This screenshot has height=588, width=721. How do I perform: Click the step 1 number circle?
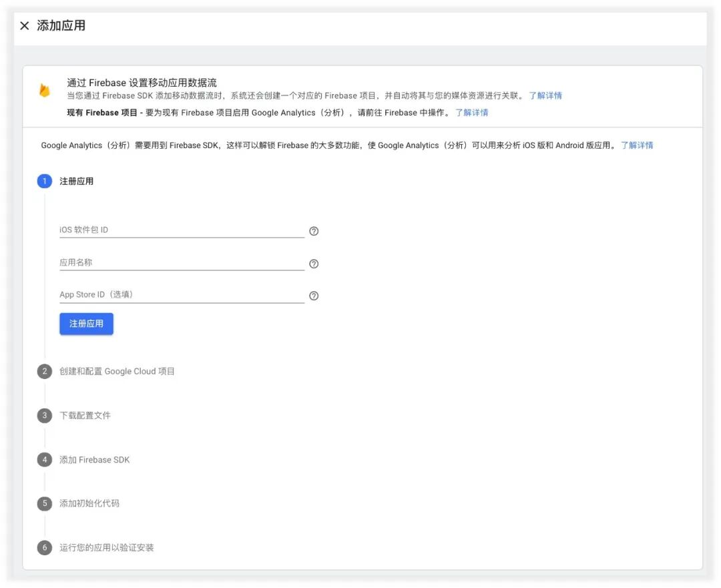coord(45,181)
